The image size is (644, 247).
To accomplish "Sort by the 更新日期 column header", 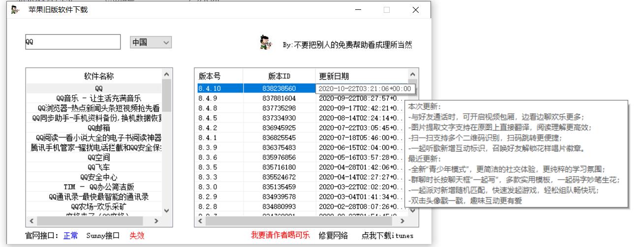I will (x=361, y=76).
